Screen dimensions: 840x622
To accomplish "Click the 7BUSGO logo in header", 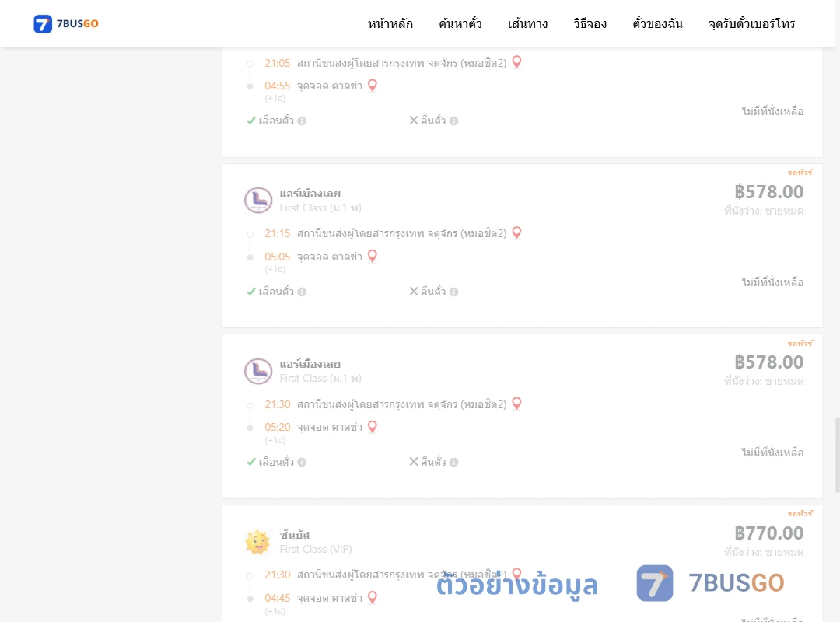I will point(66,23).
